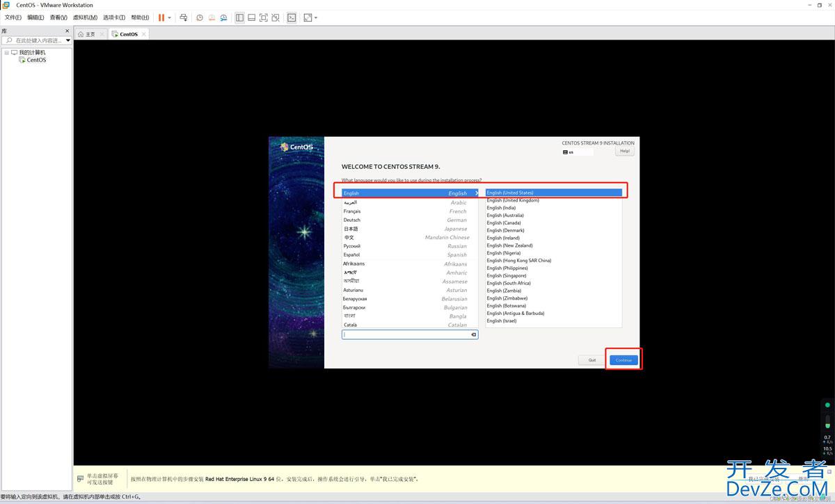Click the Enter full screen mode icon
Viewport: 835px width, 504px height.
pyautogui.click(x=263, y=17)
